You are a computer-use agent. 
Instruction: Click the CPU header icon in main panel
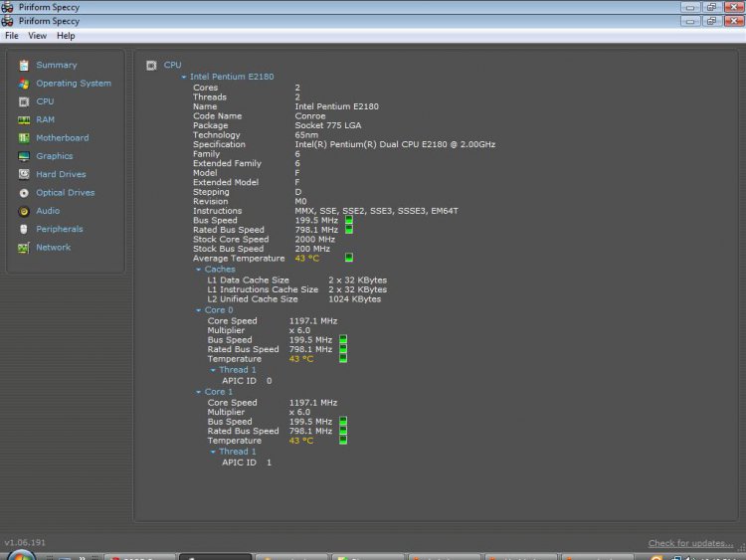(x=151, y=66)
